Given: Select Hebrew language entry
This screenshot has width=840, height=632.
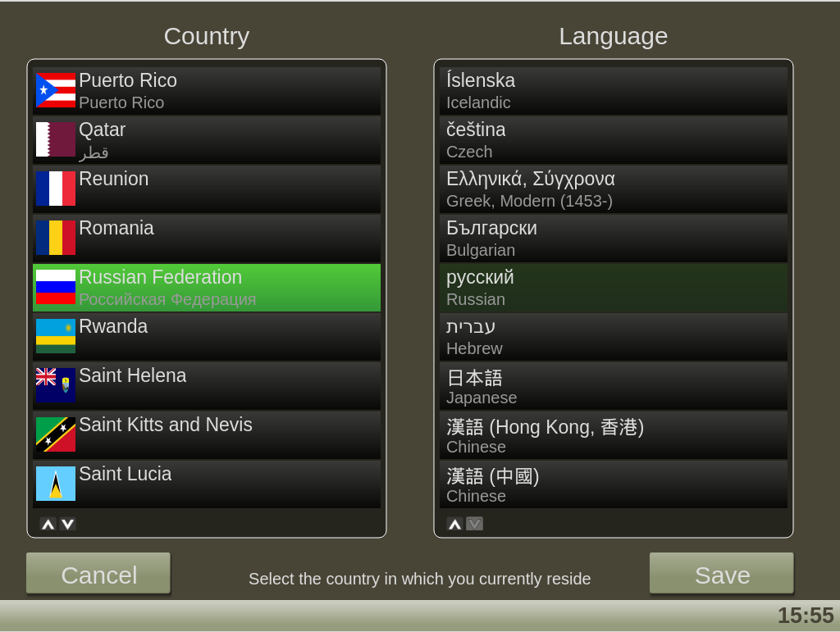Looking at the screenshot, I should tap(613, 337).
